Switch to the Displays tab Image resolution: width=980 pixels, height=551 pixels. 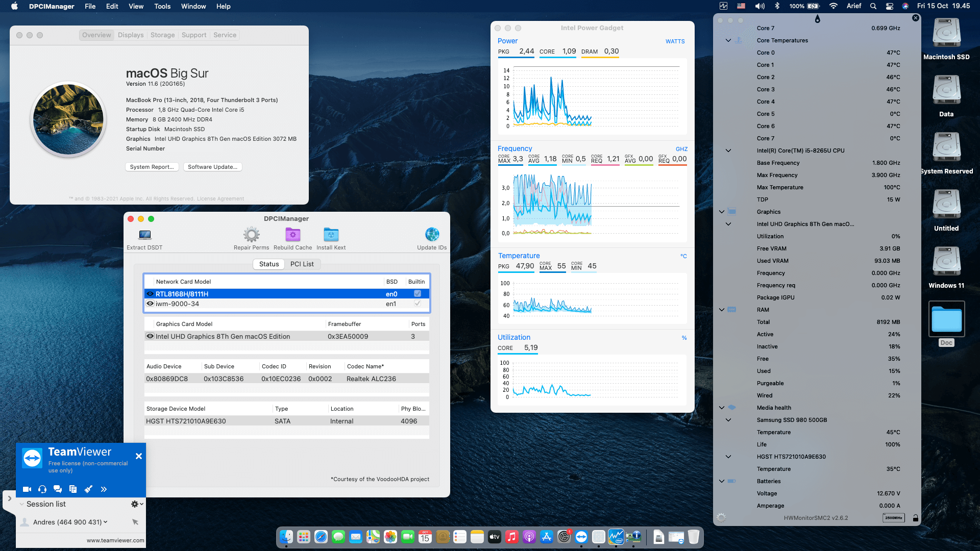coord(131,35)
